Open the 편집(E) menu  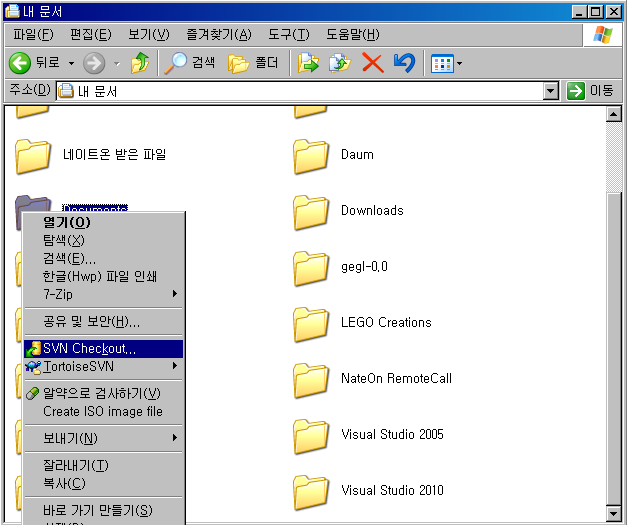tap(91, 34)
